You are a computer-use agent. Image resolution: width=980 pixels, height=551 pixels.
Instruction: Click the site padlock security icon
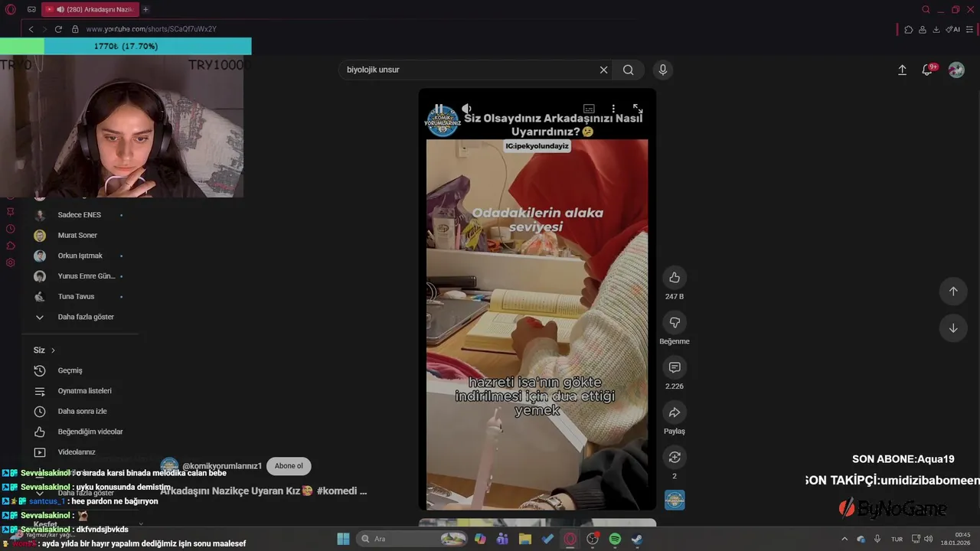click(x=75, y=29)
